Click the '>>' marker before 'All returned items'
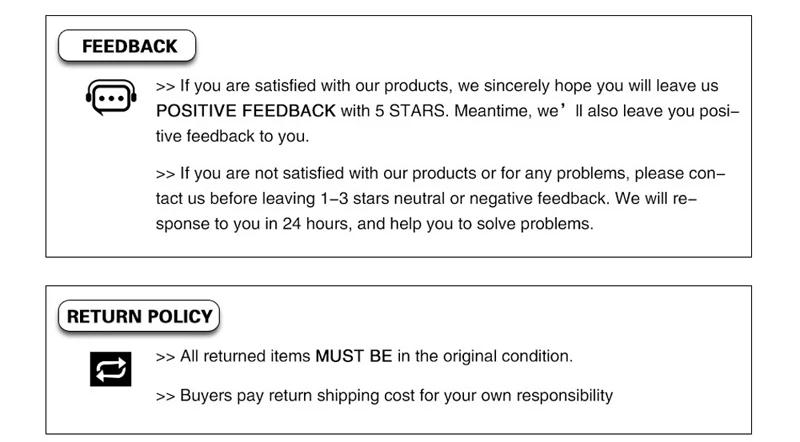Image resolution: width=800 pixels, height=442 pixels. 166,355
